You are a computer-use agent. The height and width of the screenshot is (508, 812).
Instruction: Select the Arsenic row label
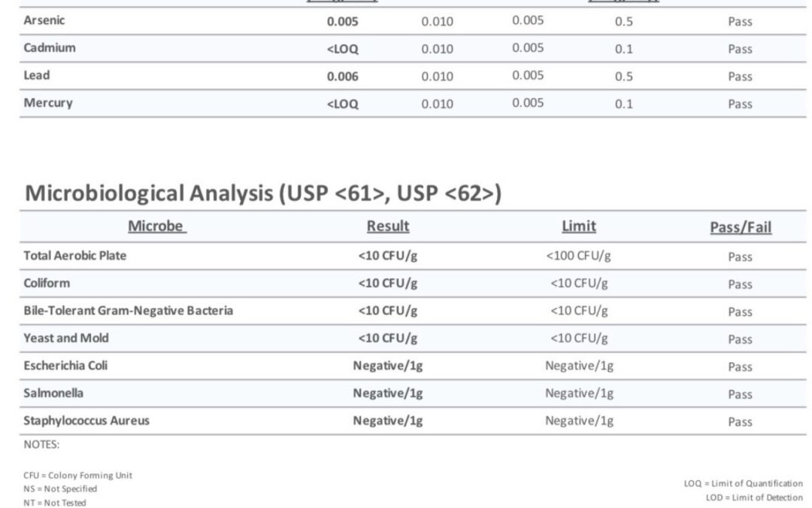coord(44,20)
